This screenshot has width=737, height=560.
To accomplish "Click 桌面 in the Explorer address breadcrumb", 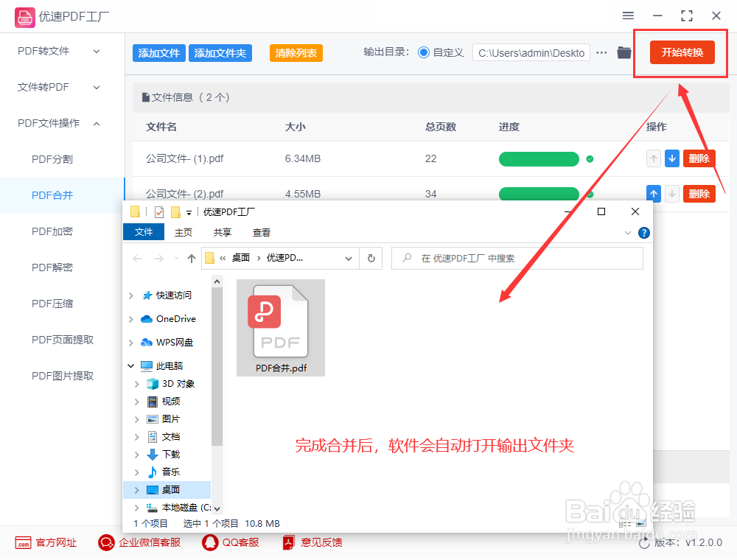I will 241,258.
